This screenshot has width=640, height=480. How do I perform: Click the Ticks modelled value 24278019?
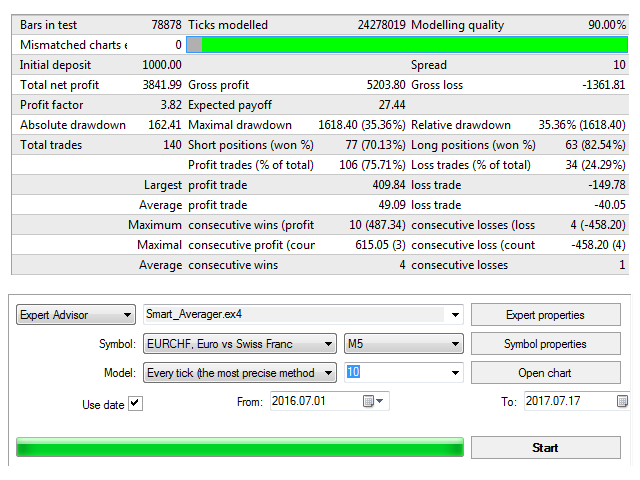(x=382, y=25)
